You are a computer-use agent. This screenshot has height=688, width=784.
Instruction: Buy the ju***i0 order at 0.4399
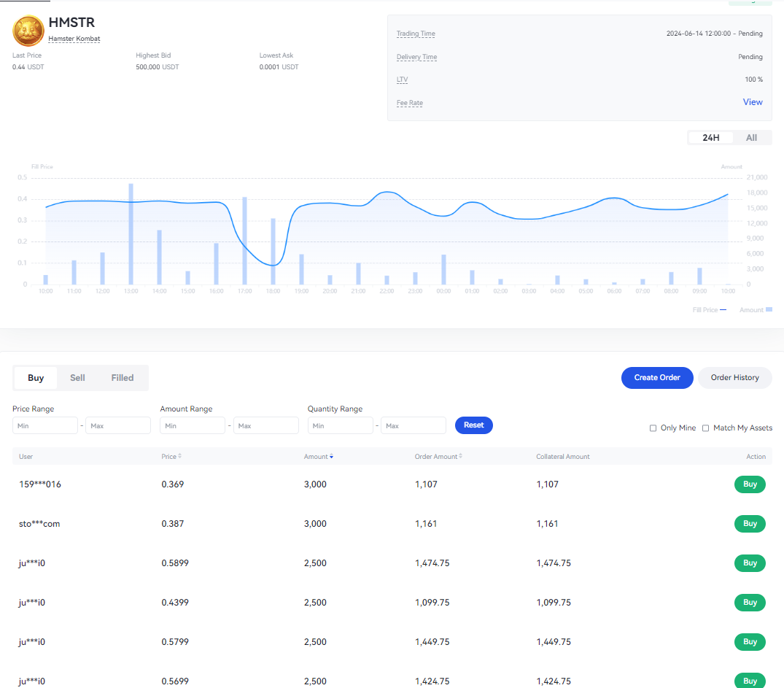(x=750, y=603)
